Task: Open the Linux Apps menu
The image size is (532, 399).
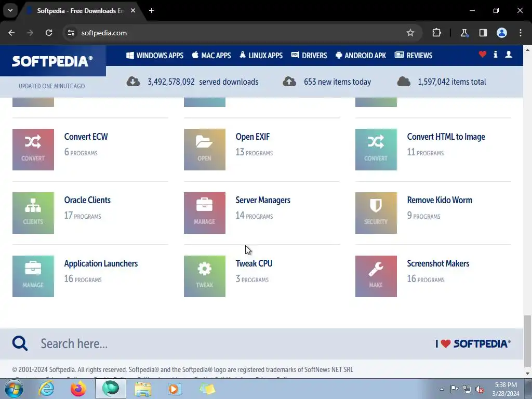Action: point(261,55)
